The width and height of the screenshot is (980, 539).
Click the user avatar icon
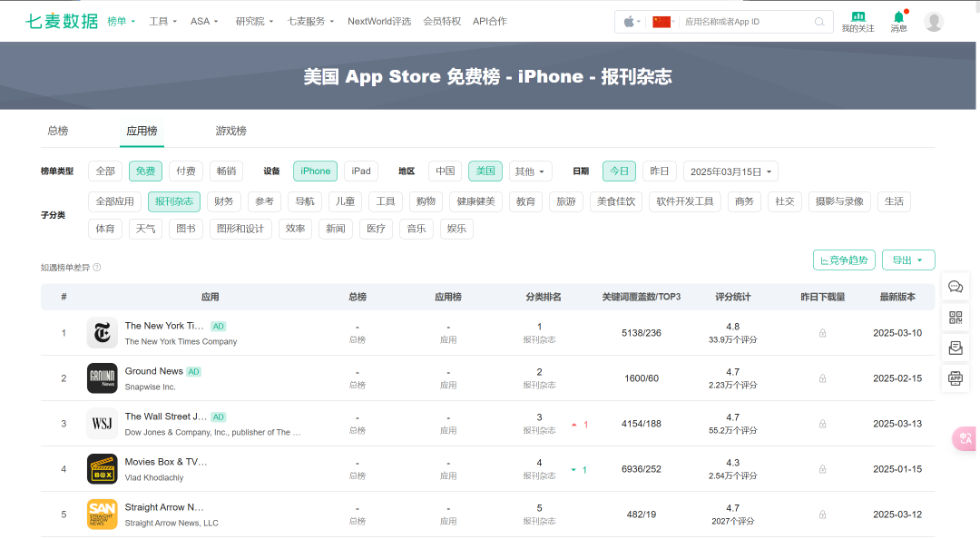934,22
